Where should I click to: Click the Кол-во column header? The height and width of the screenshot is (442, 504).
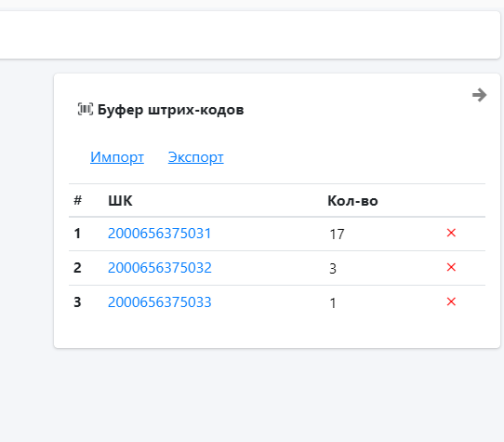point(352,201)
